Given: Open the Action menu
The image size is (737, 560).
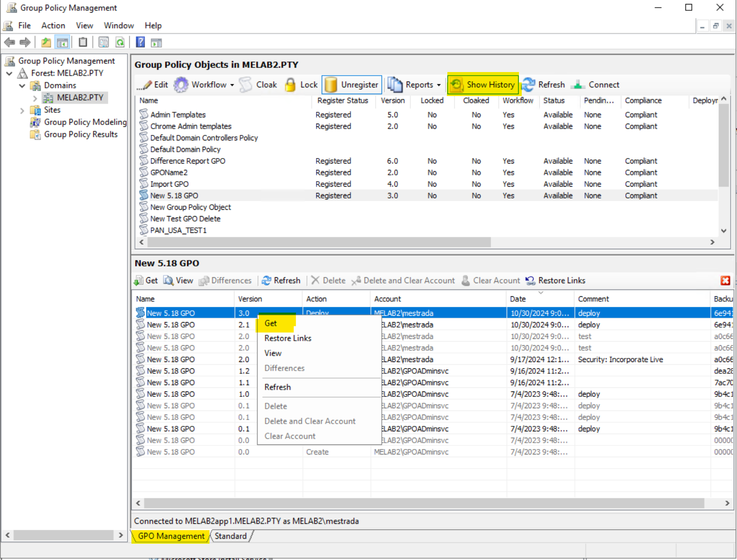Looking at the screenshot, I should [x=53, y=26].
